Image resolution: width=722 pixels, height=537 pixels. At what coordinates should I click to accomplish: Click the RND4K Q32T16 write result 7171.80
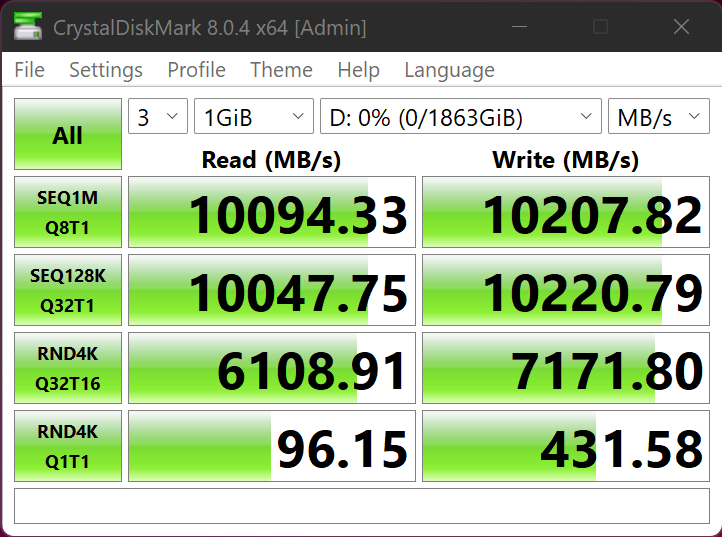(x=566, y=368)
